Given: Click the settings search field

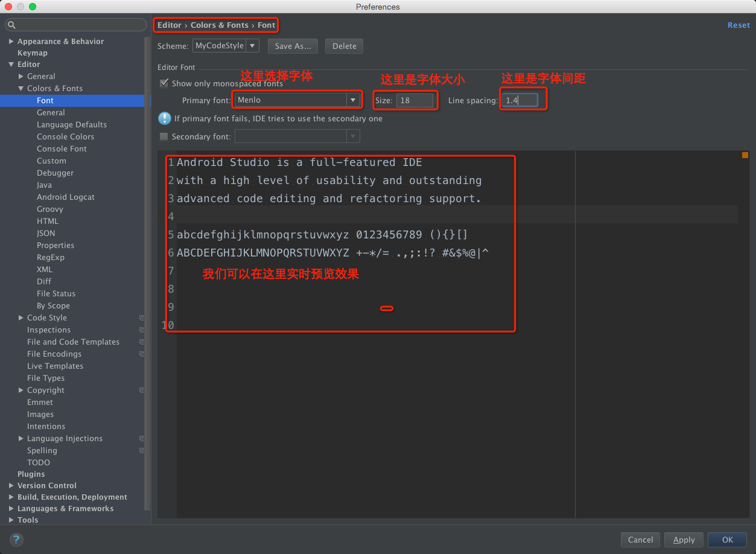Looking at the screenshot, I should coord(76,25).
